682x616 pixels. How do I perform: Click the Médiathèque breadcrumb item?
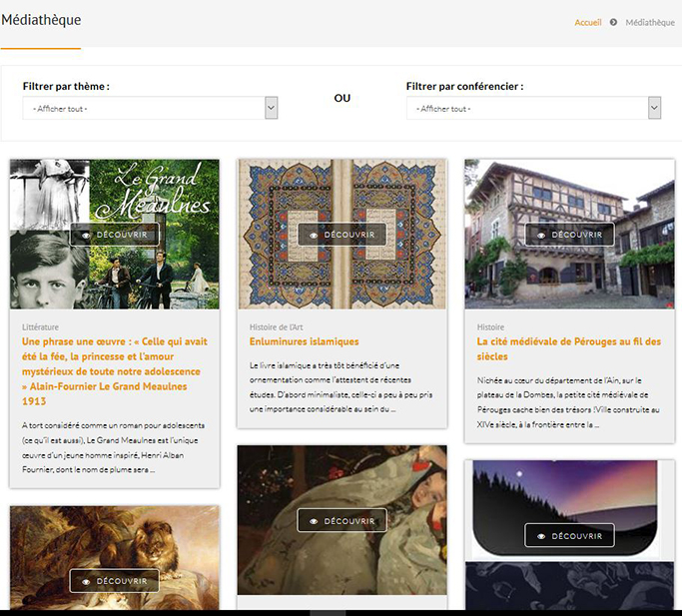click(x=650, y=23)
